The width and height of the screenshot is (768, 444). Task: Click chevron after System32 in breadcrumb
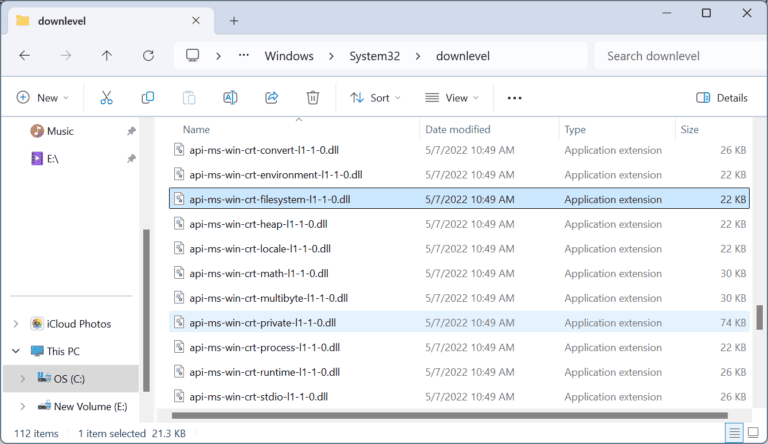point(418,56)
